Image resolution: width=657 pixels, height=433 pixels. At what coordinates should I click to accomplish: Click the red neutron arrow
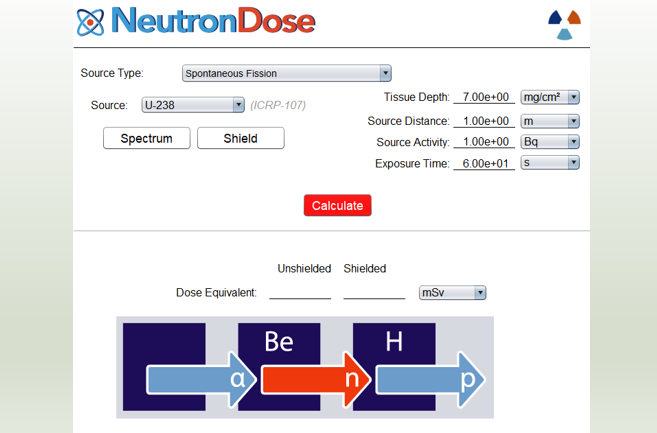click(316, 380)
